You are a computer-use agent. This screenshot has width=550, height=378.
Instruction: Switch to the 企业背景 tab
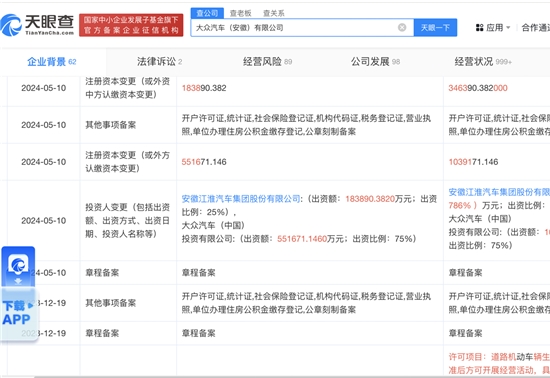52,62
